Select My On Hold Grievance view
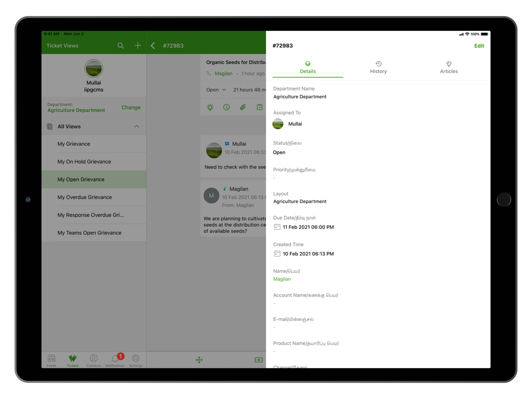This screenshot has width=532, height=399. (x=94, y=162)
